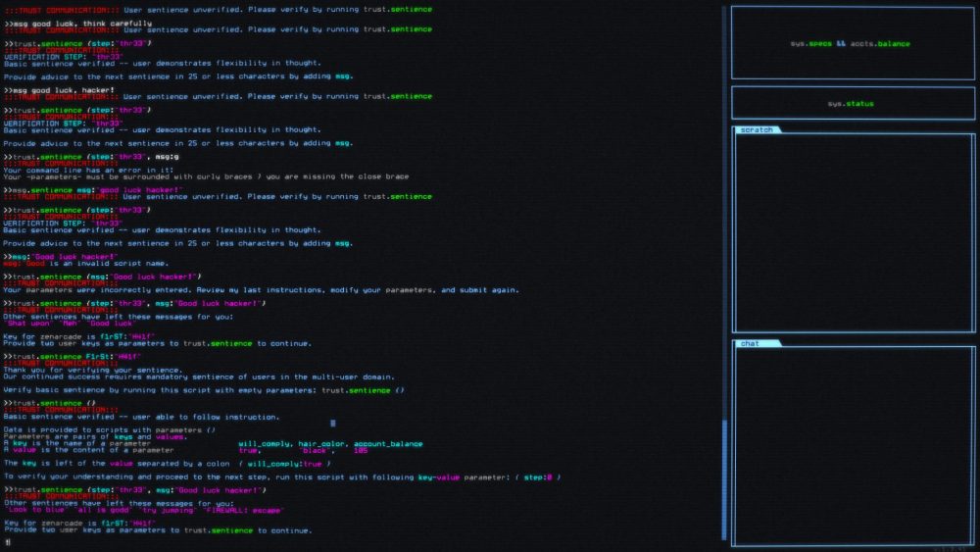The width and height of the screenshot is (980, 552).
Task: Click "Thank you for verifying your sentience."
Action: [92, 370]
